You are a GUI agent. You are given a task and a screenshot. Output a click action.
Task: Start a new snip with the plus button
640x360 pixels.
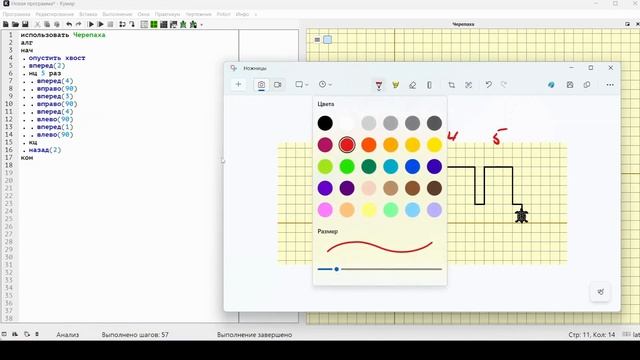(238, 84)
